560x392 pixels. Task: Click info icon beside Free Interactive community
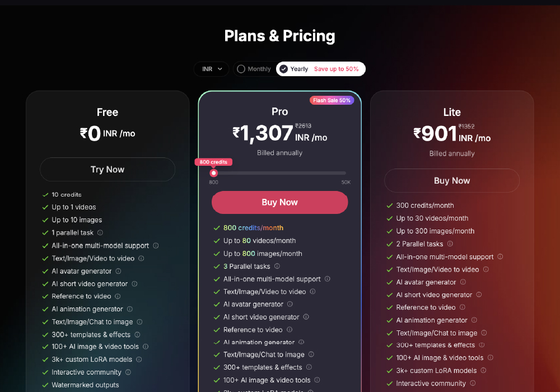(128, 372)
